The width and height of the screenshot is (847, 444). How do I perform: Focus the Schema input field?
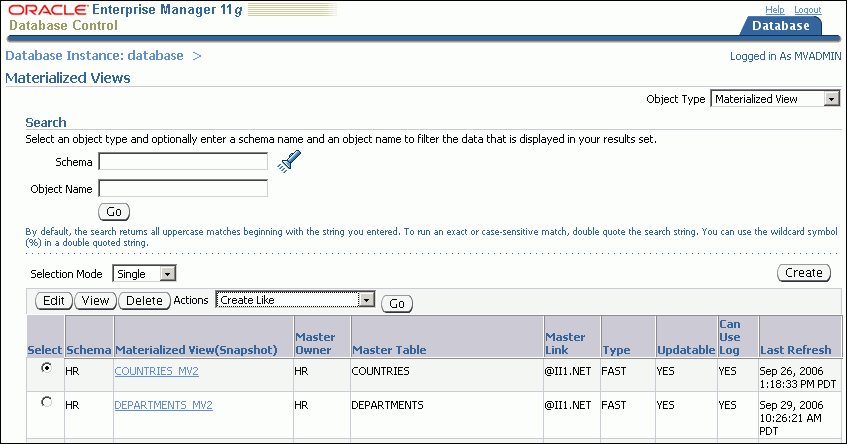(x=183, y=162)
